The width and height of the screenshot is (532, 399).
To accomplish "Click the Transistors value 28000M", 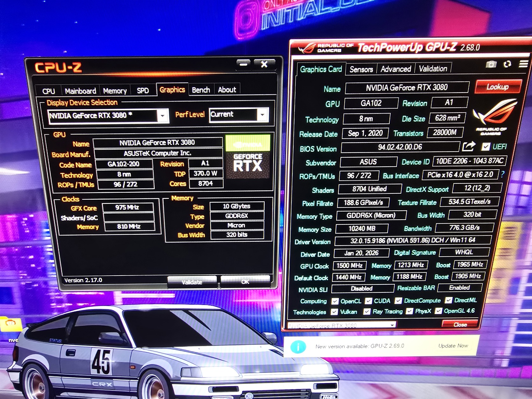I will 445,132.
